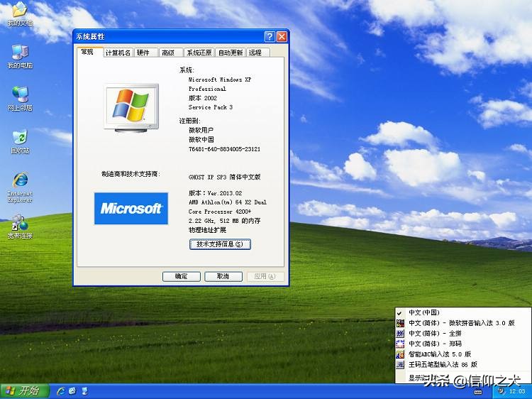Click the 智能ABC input method icon
532x399 pixels.
[400, 354]
